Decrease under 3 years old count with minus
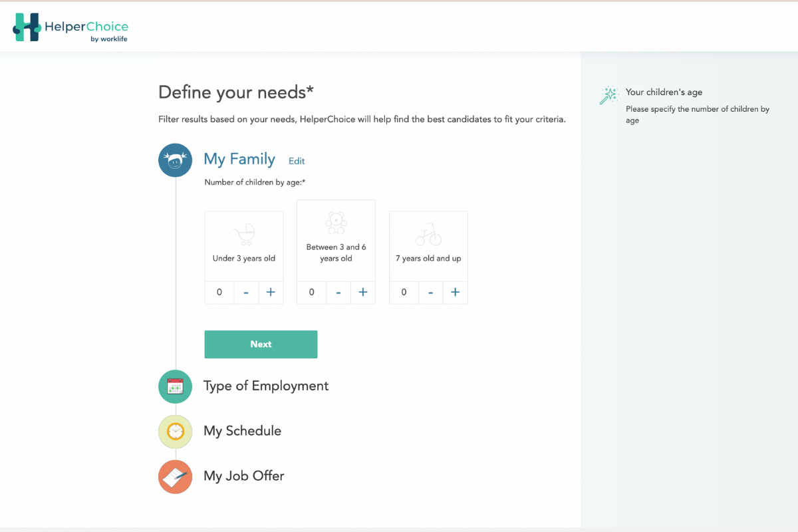 click(245, 292)
